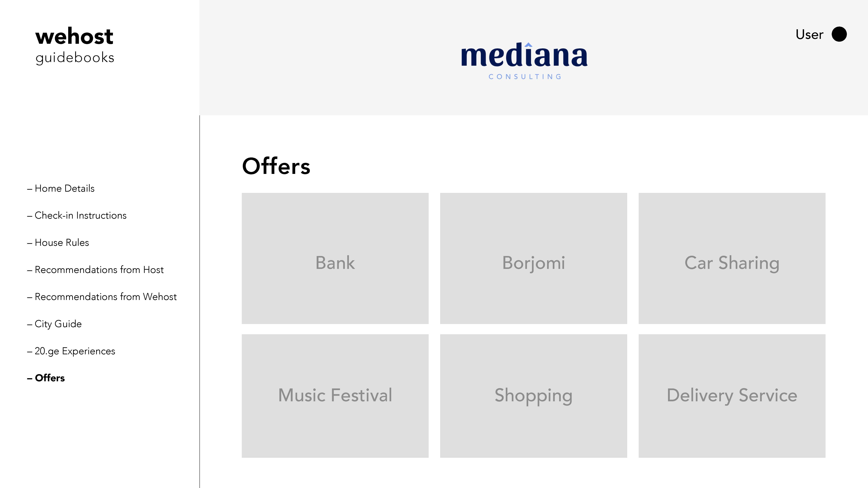Select the Car Sharing offer

732,258
